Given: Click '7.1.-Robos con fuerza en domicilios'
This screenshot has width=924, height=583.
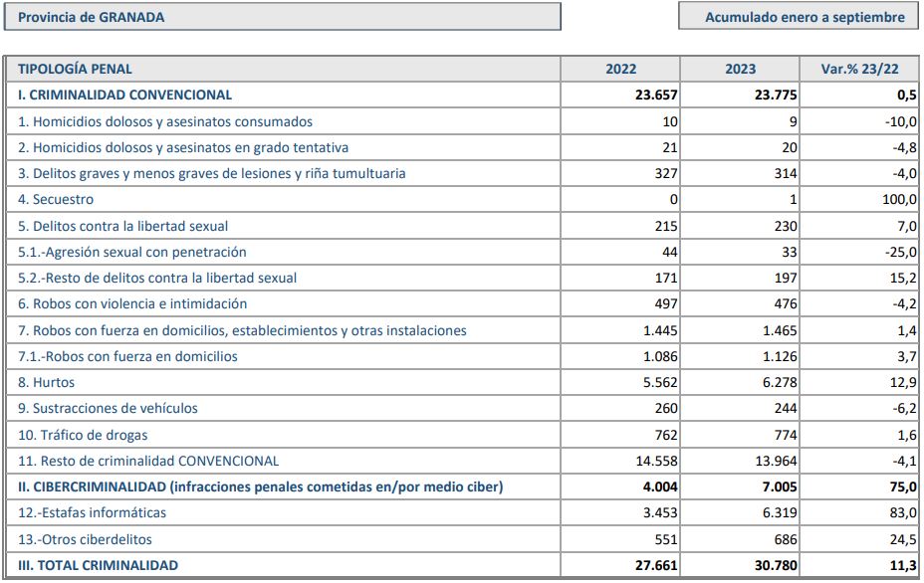Looking at the screenshot, I should coord(127,356).
